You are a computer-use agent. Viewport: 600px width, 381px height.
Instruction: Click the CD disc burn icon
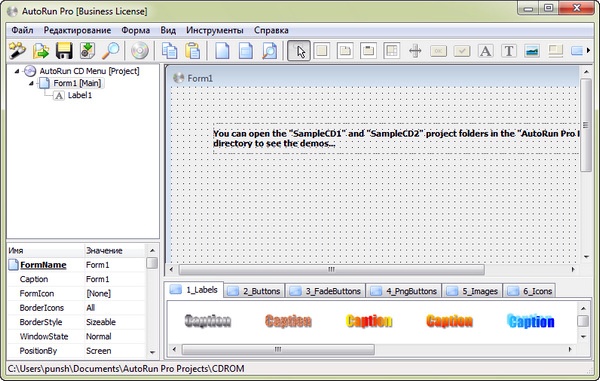coord(140,50)
